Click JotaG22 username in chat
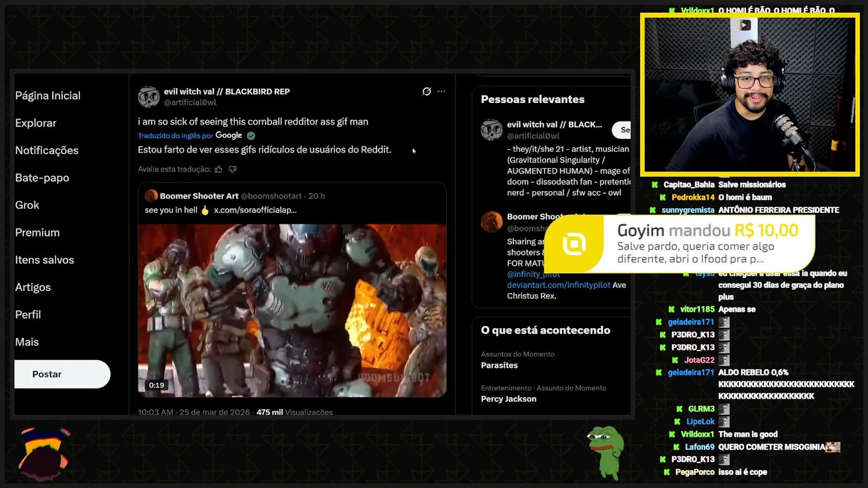Viewport: 868px width, 488px height. pos(699,360)
